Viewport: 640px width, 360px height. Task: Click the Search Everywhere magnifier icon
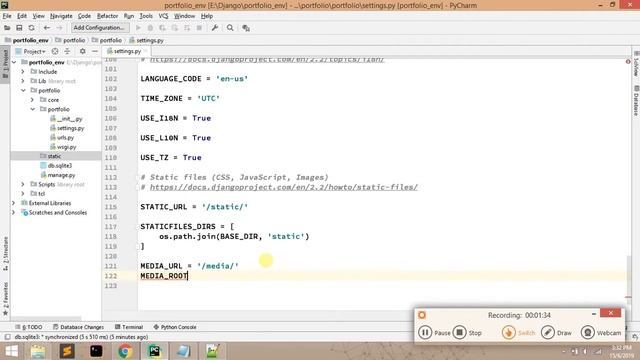coord(230,28)
